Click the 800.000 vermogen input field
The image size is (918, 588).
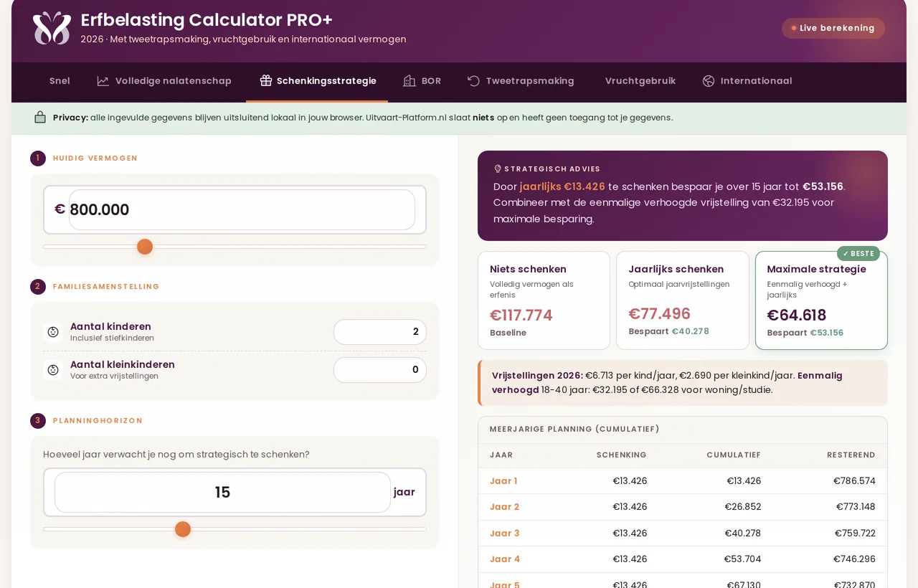242,209
